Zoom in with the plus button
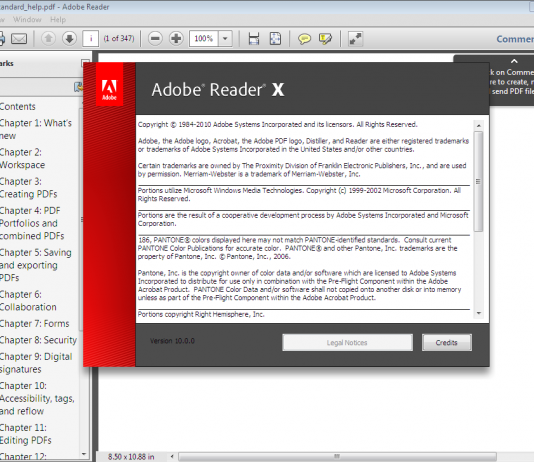The image size is (534, 462). 176,38
